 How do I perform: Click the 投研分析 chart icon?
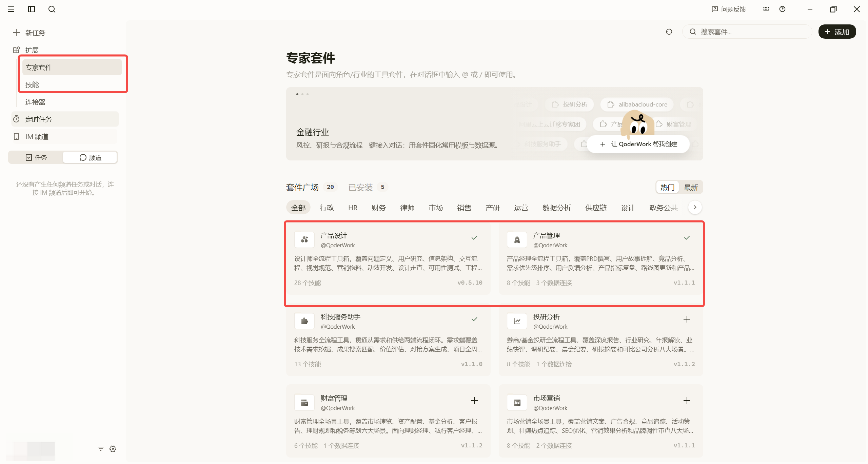coord(517,321)
